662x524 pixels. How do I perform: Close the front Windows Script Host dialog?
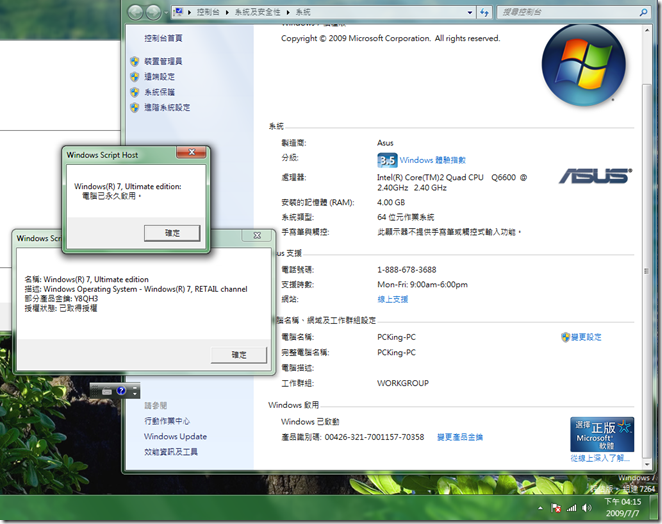191,152
